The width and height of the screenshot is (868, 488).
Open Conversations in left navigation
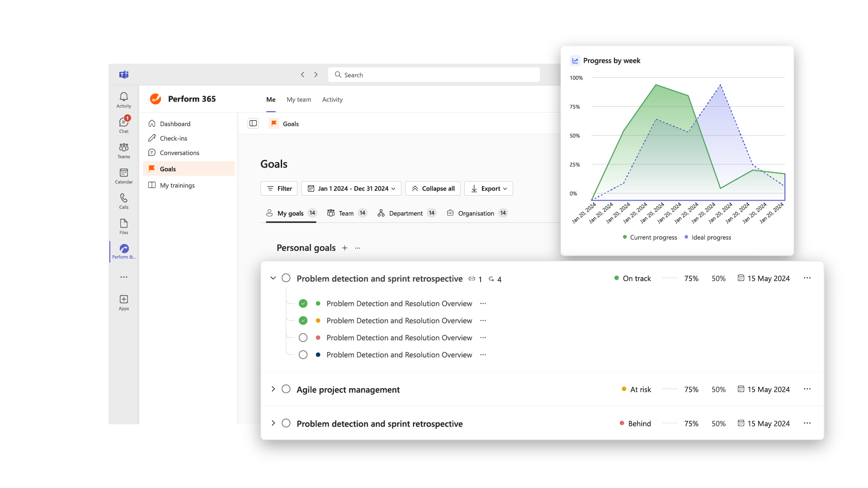tap(189, 153)
